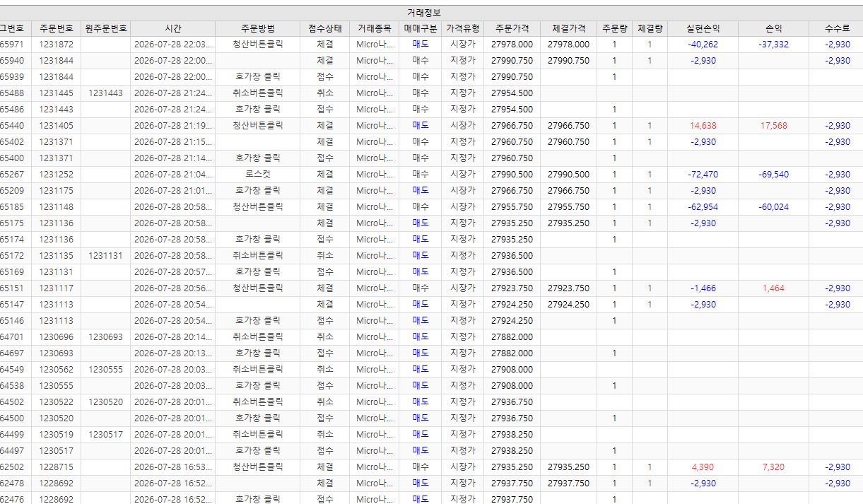Select row number 65147
Image resolution: width=863 pixels, height=504 pixels.
point(11,305)
